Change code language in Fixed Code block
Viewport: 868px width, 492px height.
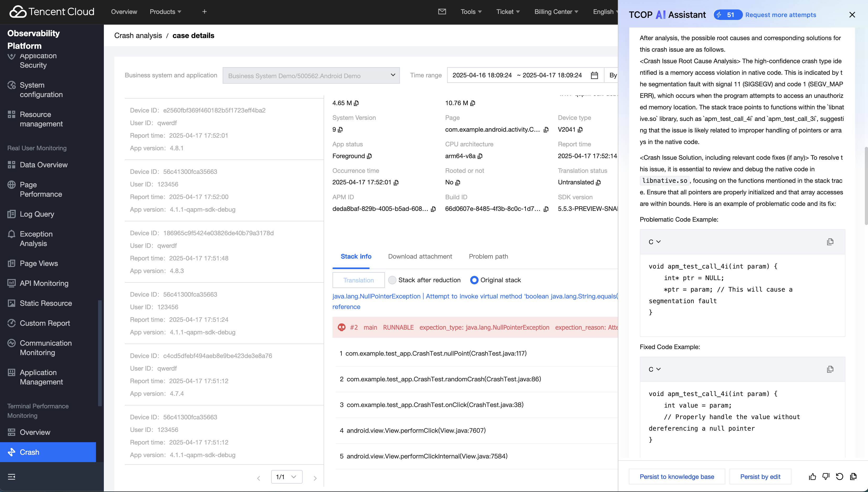[x=654, y=369]
